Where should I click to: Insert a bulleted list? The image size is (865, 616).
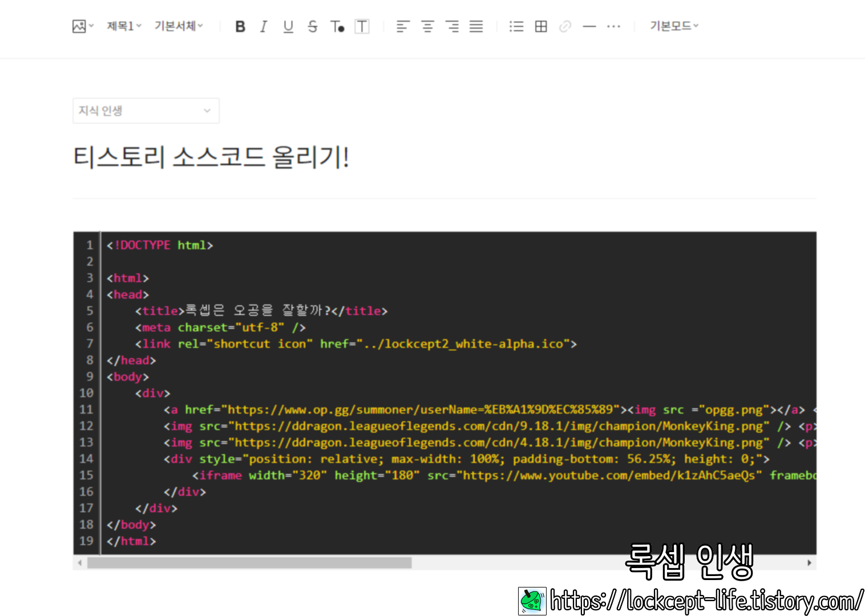[x=516, y=26]
